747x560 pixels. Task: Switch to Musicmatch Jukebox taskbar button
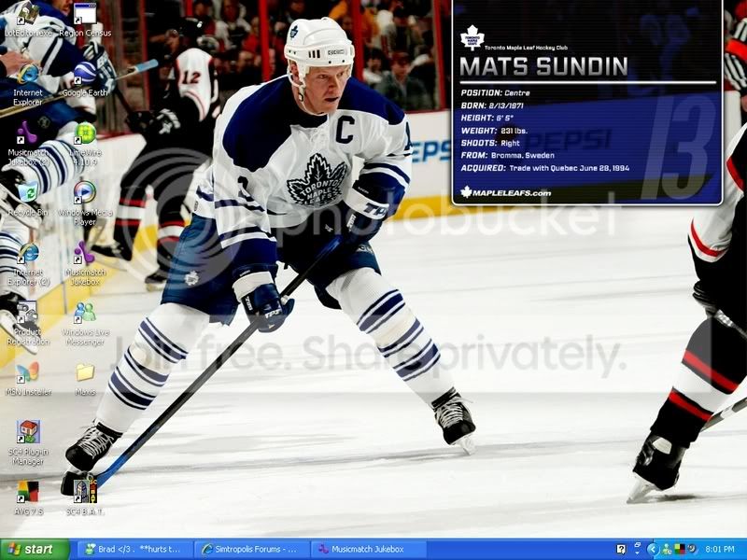369,550
